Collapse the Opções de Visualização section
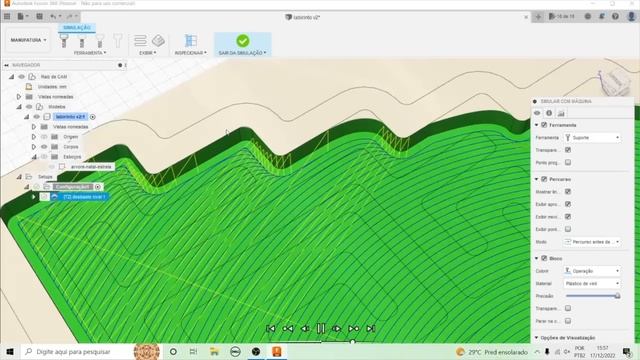 (x=536, y=338)
